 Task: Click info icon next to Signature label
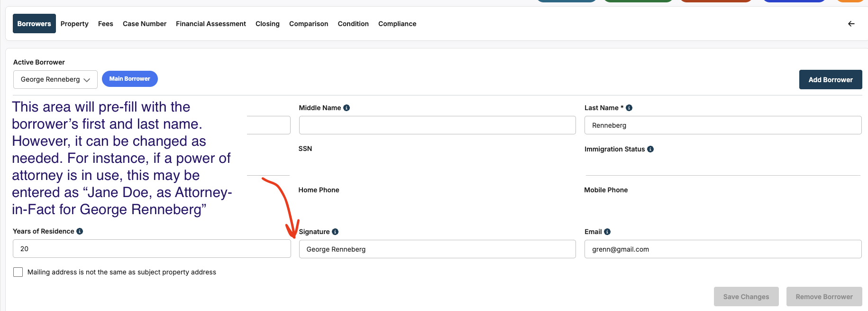click(335, 232)
